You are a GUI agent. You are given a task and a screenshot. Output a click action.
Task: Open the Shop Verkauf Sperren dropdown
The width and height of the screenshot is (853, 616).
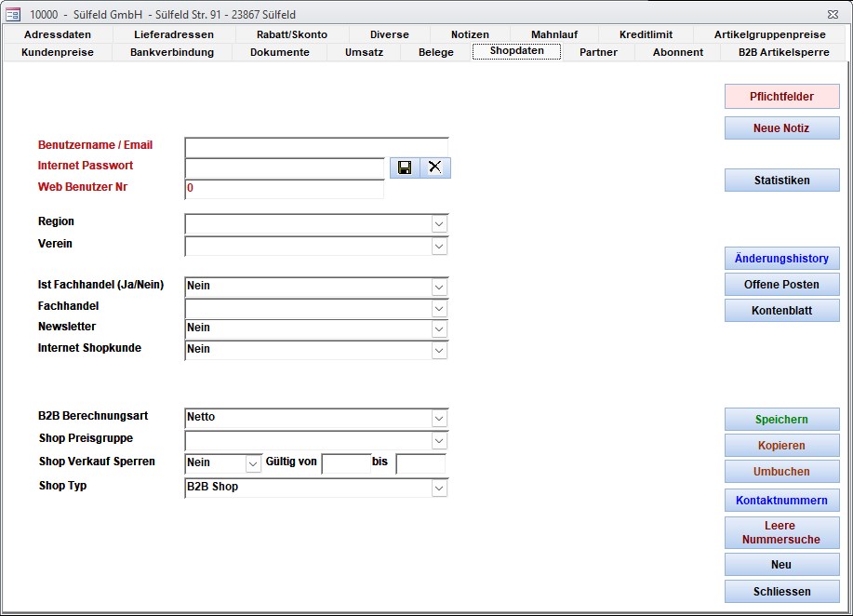[x=253, y=463]
